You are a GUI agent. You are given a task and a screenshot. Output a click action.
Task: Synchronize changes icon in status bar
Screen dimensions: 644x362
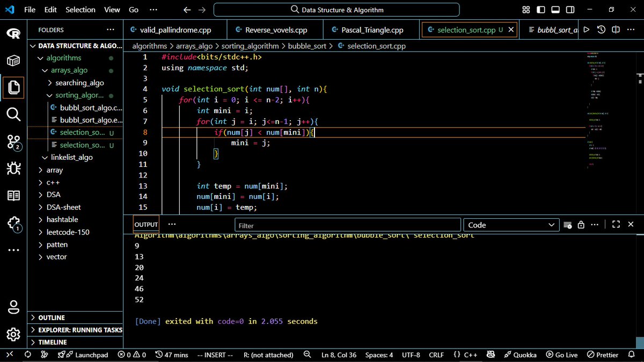(x=27, y=354)
